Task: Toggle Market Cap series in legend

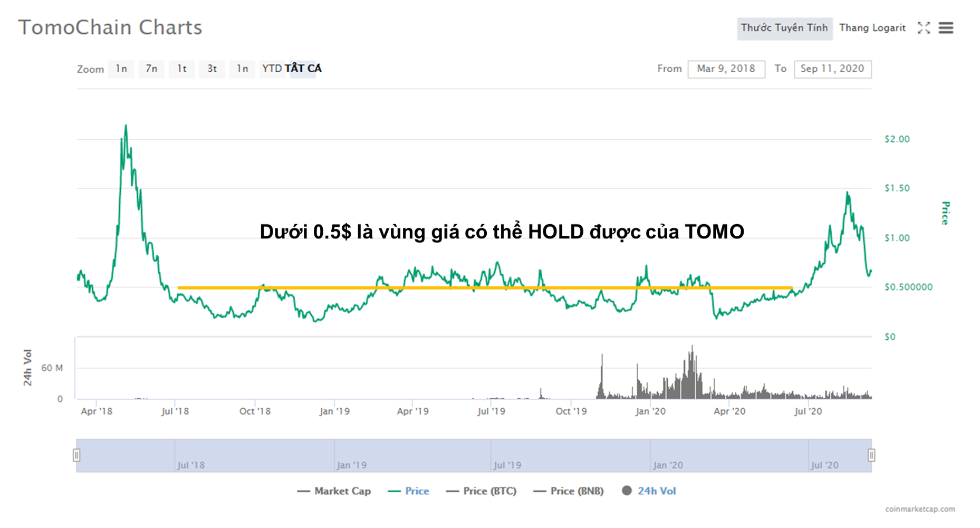Action: click(x=334, y=491)
